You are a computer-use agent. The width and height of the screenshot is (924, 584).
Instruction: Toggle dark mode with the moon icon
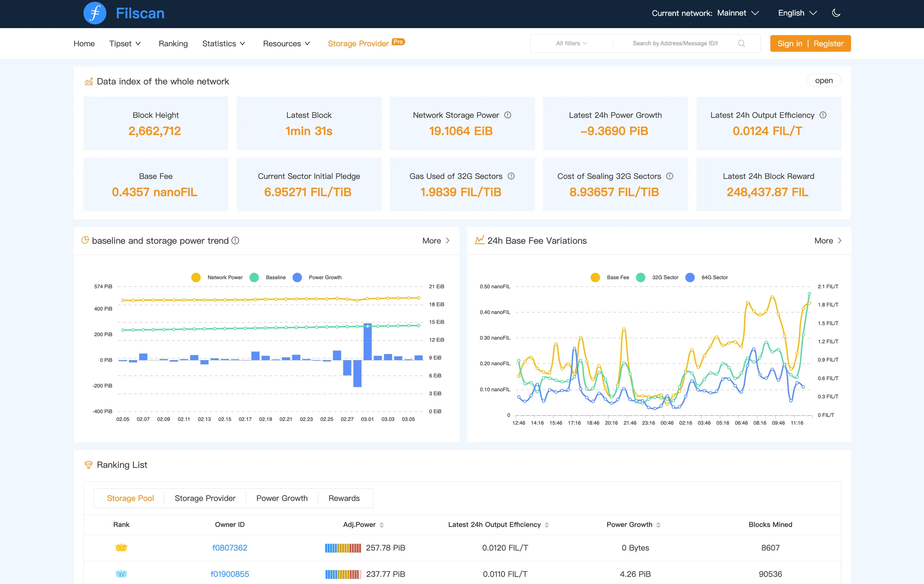[x=836, y=13]
